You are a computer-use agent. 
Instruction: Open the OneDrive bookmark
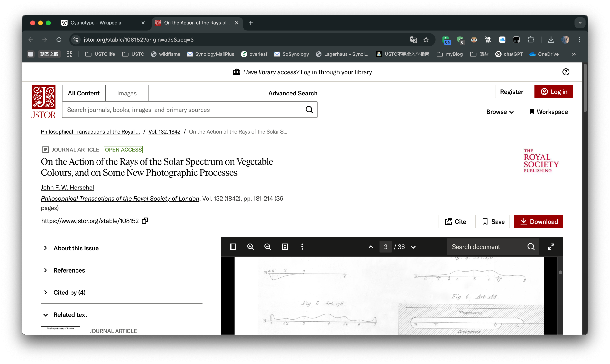(544, 54)
